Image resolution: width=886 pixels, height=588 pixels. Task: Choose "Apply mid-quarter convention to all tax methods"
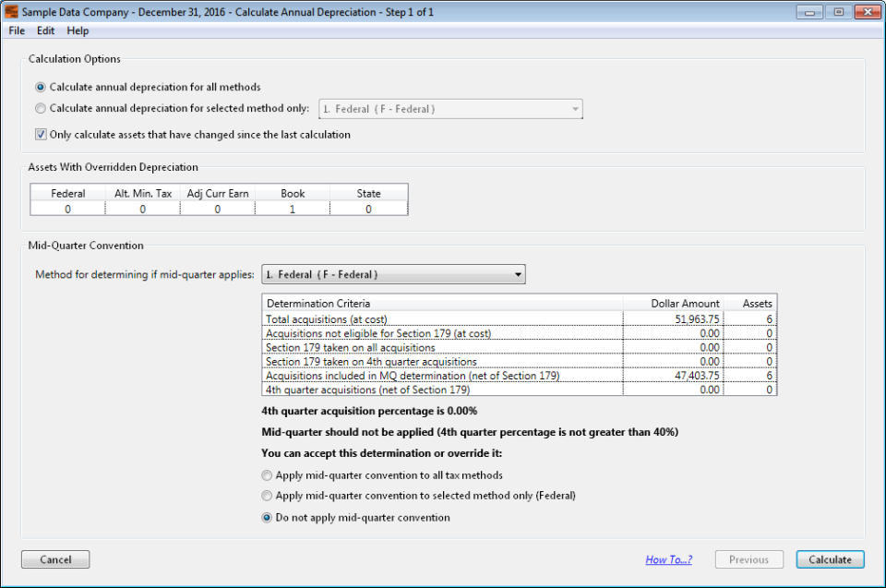[x=267, y=475]
